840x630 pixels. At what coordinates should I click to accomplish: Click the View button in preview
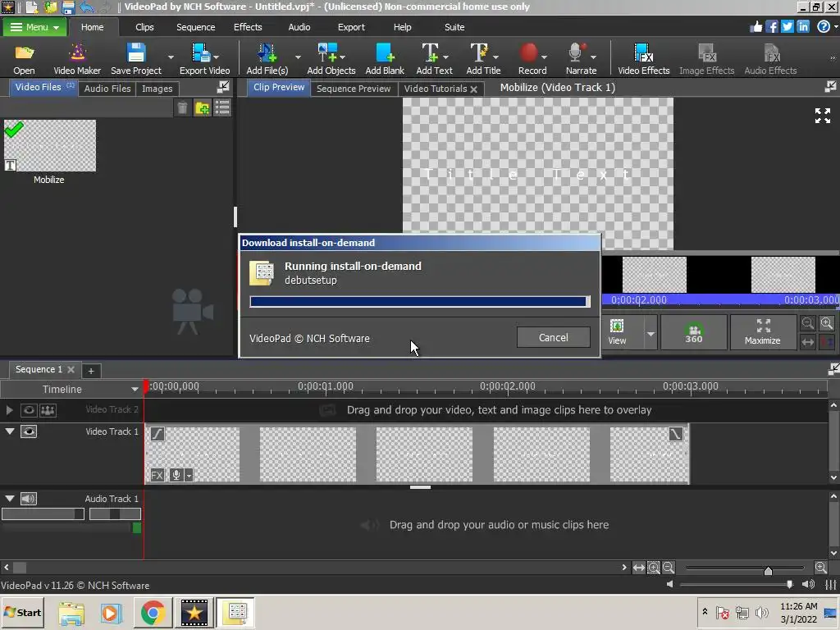point(617,332)
